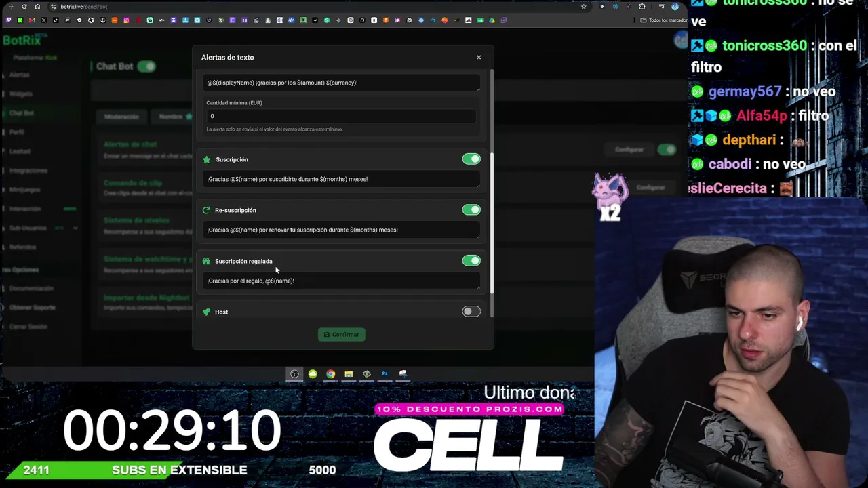The width and height of the screenshot is (868, 488).
Task: Click the Comando de clip heading
Action: pyautogui.click(x=133, y=183)
